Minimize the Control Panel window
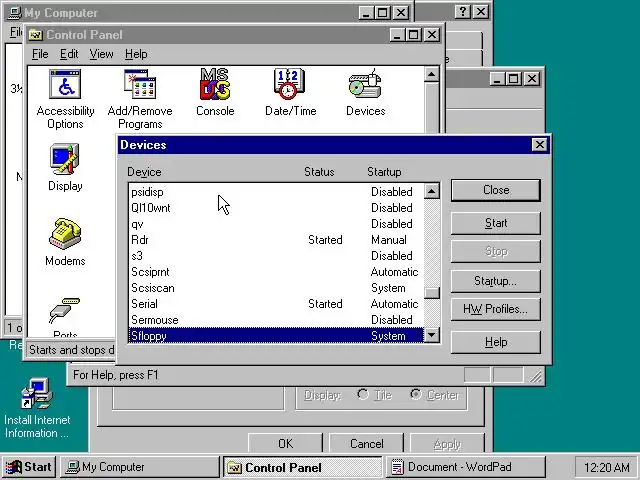 397,35
